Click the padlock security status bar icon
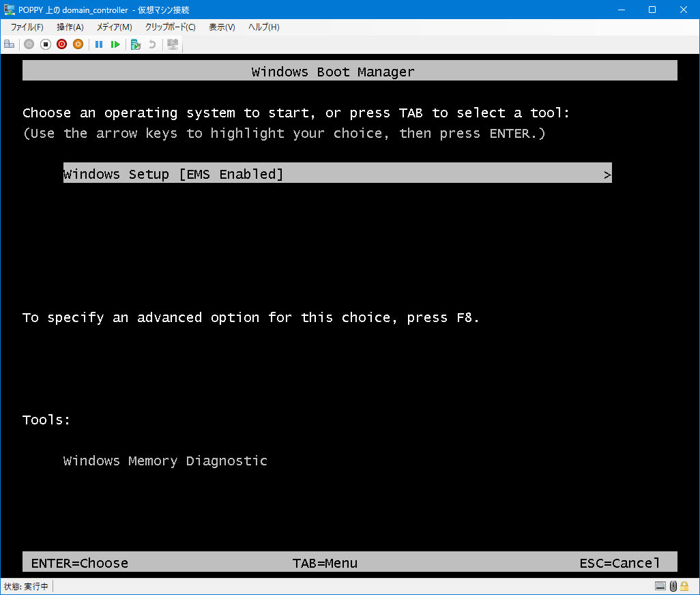 [684, 586]
